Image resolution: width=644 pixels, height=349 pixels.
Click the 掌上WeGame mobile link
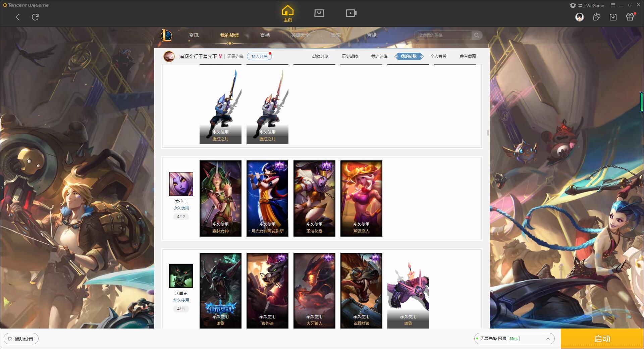(x=587, y=5)
